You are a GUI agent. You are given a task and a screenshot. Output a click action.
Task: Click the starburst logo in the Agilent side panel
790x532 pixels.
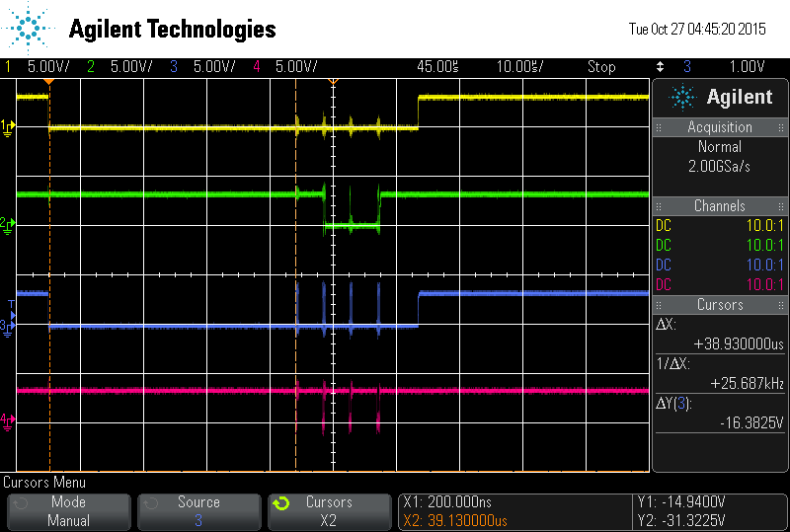click(x=682, y=97)
